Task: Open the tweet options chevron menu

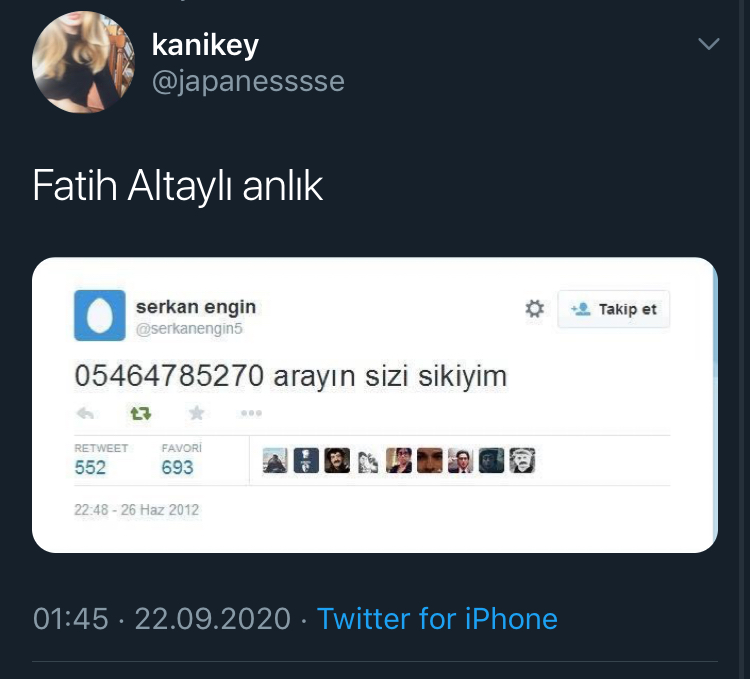Action: click(x=708, y=44)
